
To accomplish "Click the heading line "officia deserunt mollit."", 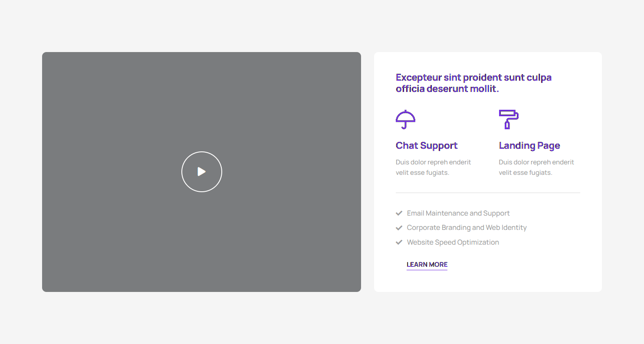I will 447,89.
